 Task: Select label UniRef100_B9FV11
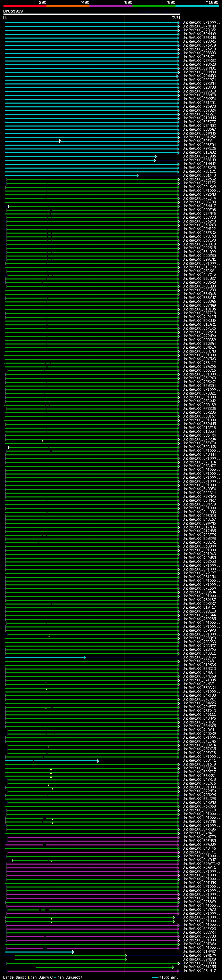[x=199, y=141]
